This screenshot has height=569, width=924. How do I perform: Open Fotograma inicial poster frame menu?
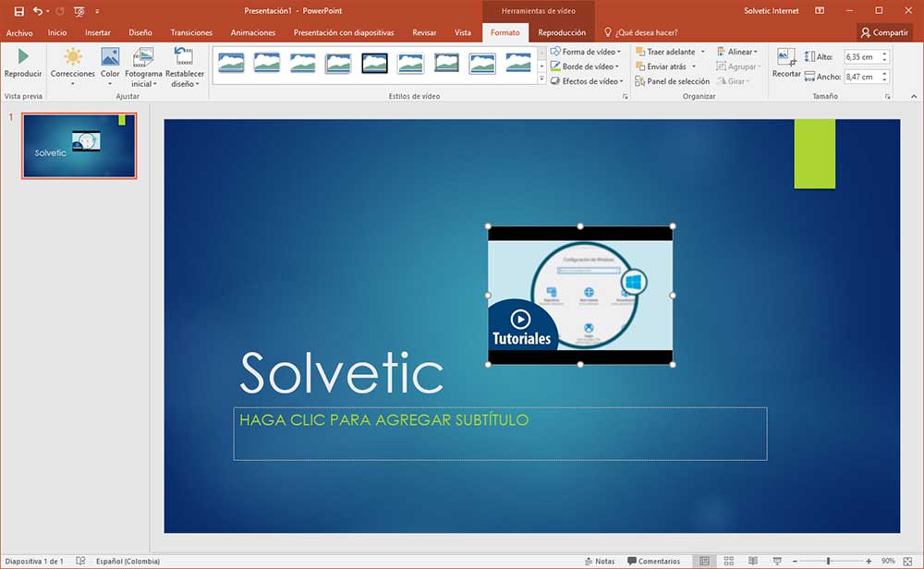tap(143, 67)
